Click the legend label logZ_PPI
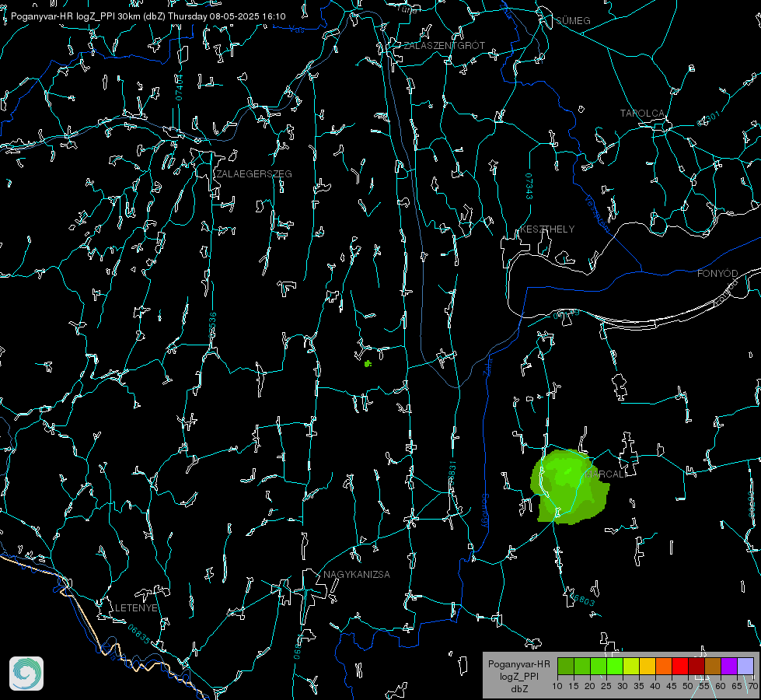Viewport: 761px width, 700px height. click(518, 676)
